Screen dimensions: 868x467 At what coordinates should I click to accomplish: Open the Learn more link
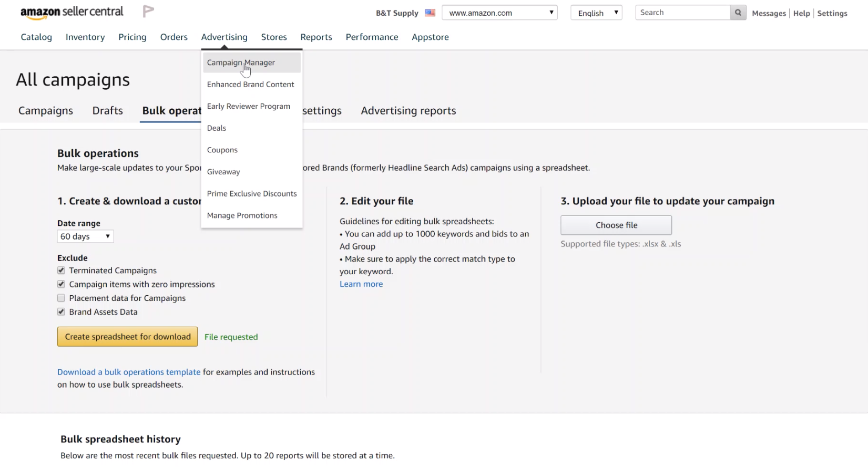[361, 284]
